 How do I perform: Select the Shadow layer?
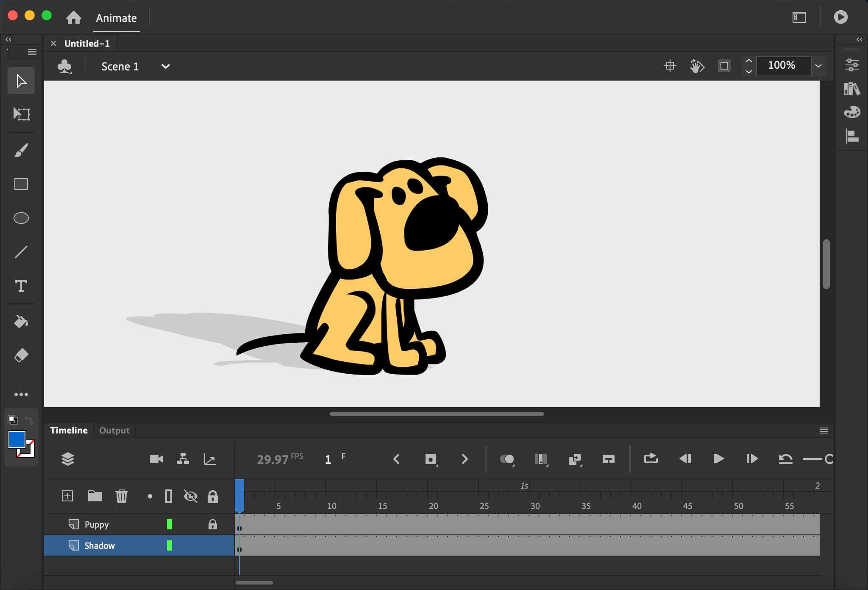pyautogui.click(x=100, y=546)
